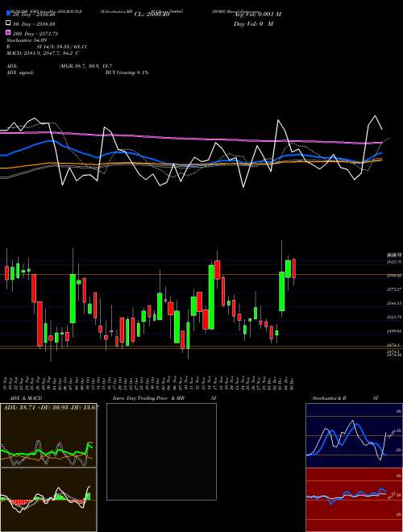Open the MACD histogram panel
This screenshot has height=532, width=403.
48,500
